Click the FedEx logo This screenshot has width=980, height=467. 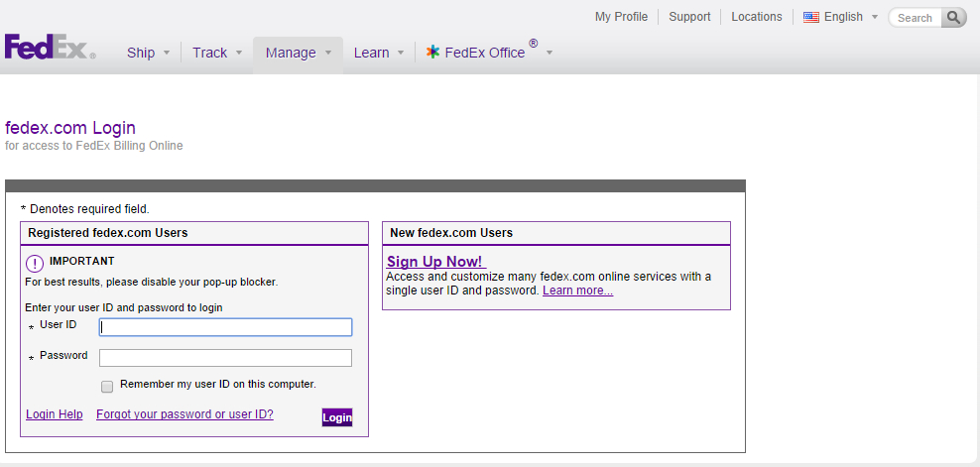coord(50,47)
